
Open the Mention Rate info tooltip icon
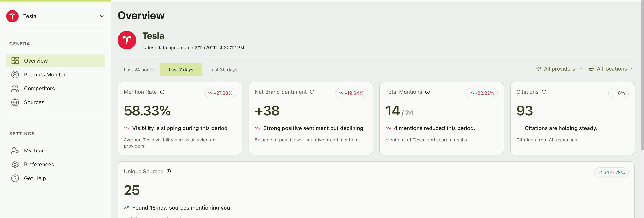click(x=162, y=92)
